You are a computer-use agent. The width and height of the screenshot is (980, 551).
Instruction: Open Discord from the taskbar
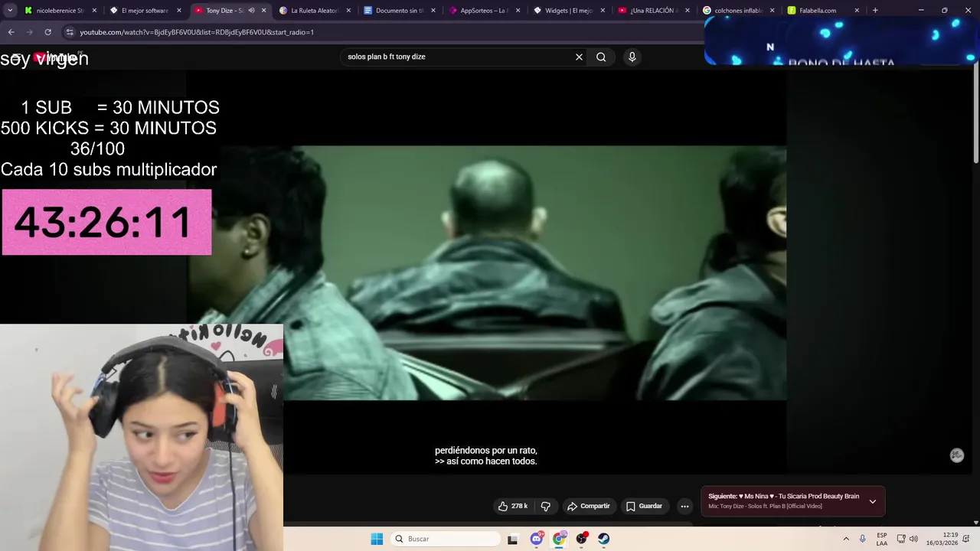point(537,539)
